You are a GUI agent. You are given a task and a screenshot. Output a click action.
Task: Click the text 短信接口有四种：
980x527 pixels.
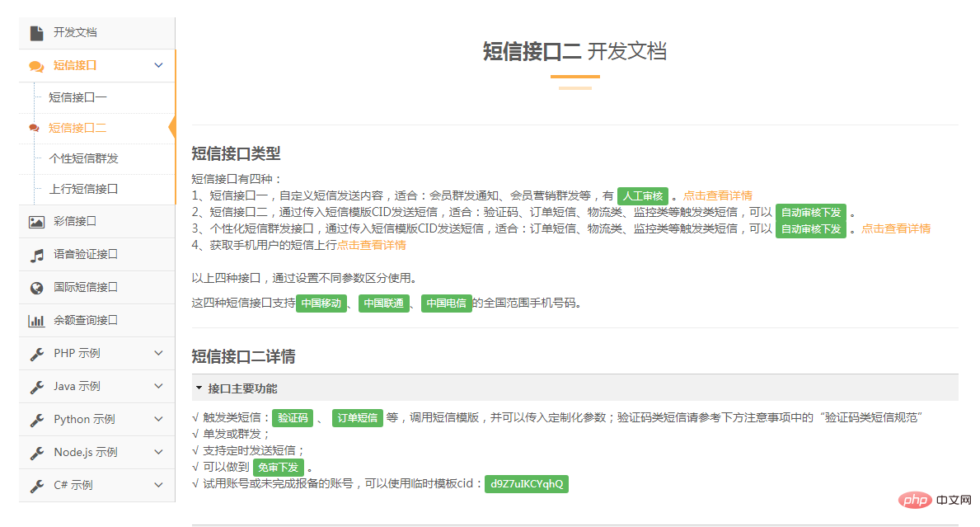click(x=237, y=179)
